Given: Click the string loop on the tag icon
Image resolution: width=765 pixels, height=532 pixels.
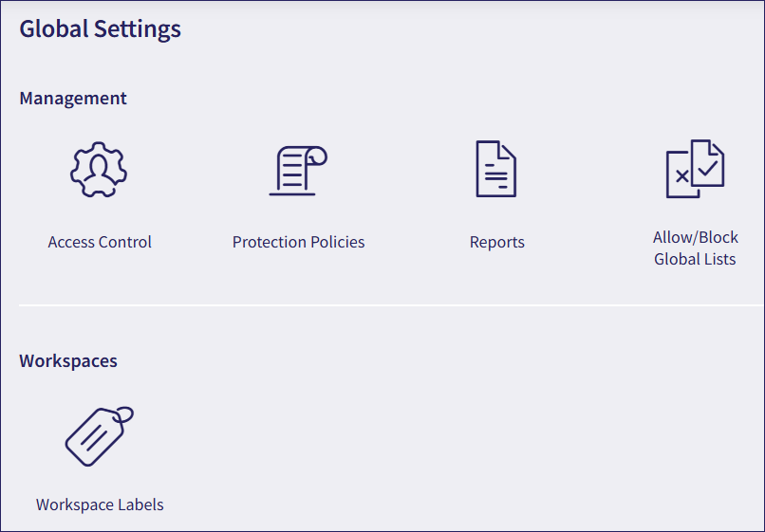Looking at the screenshot, I should pos(122,413).
